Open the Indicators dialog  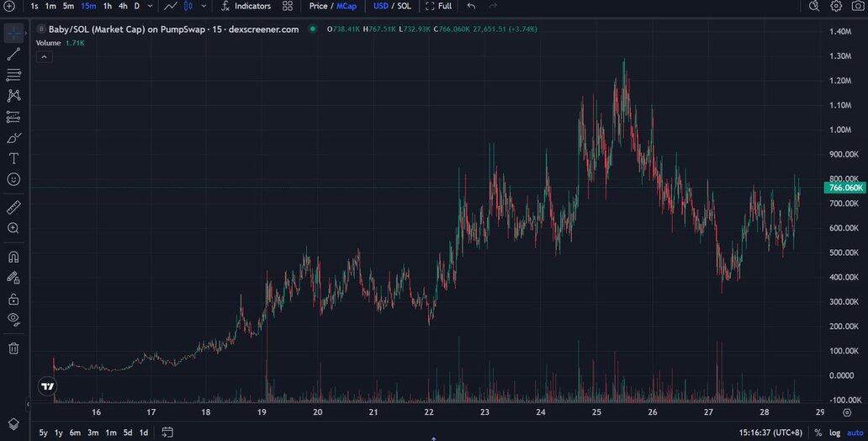[246, 6]
